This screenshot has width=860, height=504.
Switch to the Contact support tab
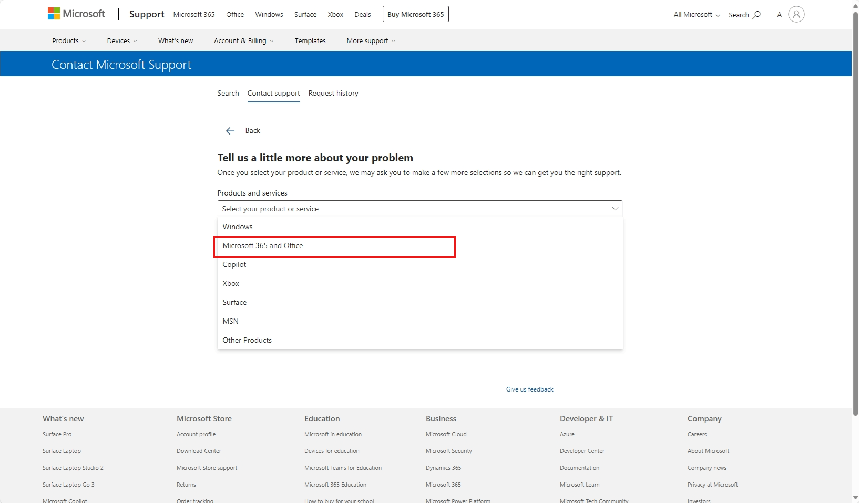(x=274, y=93)
